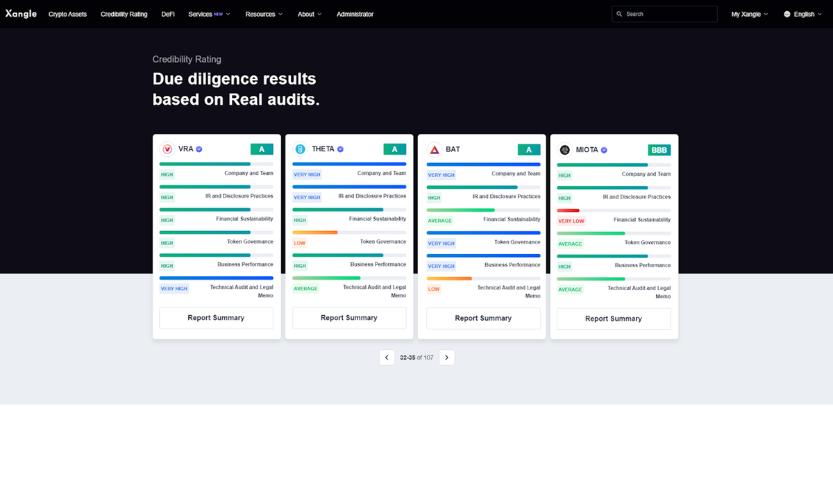Click the Xangle logo
Screen dimensions: 833x504
pyautogui.click(x=21, y=14)
